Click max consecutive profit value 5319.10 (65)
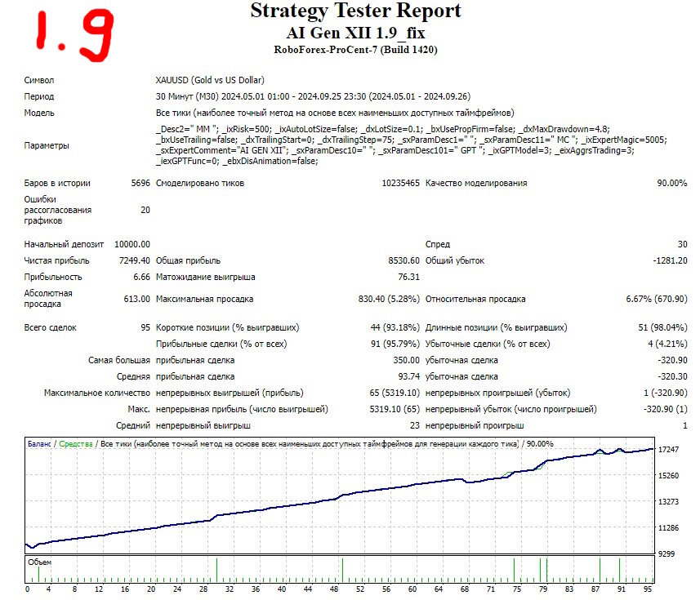 coord(395,409)
